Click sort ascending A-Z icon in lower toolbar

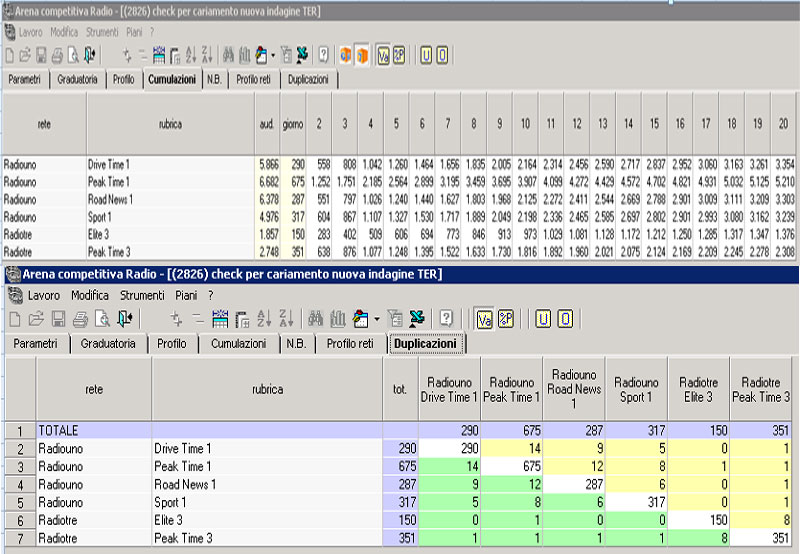pyautogui.click(x=265, y=319)
